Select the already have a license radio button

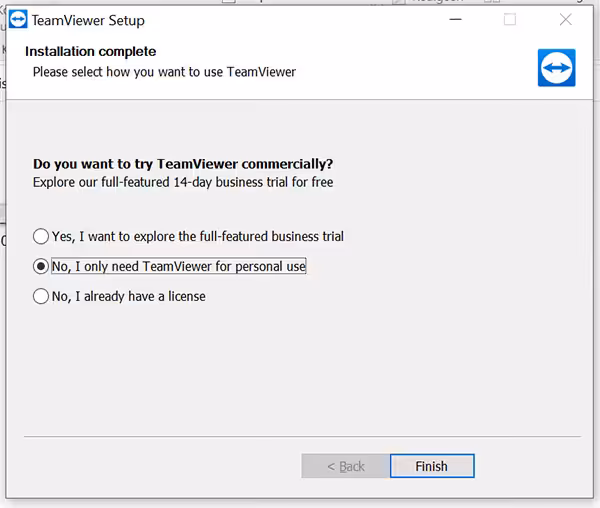point(41,296)
